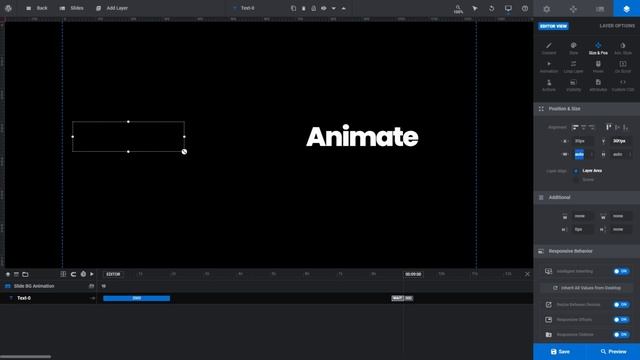Edit the H height field
The height and width of the screenshot is (360, 640).
621,154
